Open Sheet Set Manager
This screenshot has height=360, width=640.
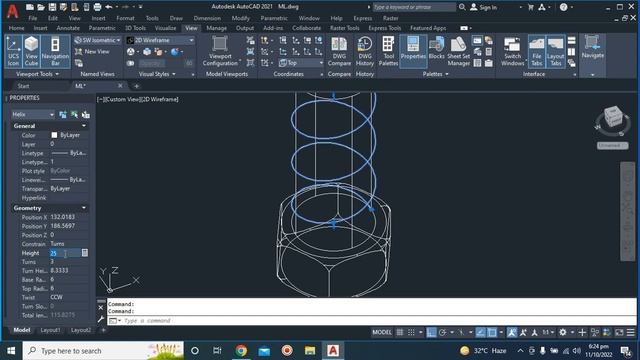(x=458, y=51)
